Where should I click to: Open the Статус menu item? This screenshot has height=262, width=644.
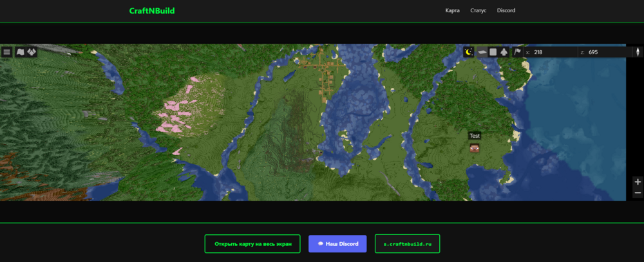478,11
